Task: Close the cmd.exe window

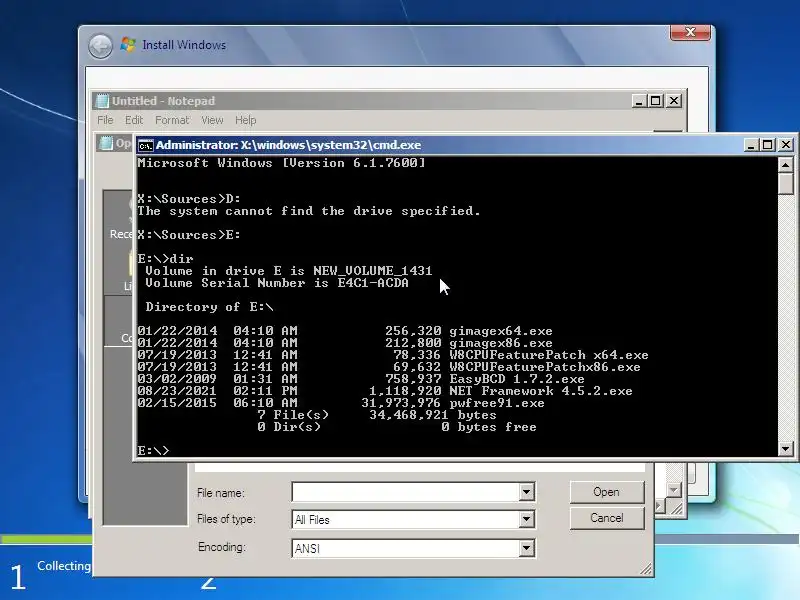Action: (x=786, y=145)
